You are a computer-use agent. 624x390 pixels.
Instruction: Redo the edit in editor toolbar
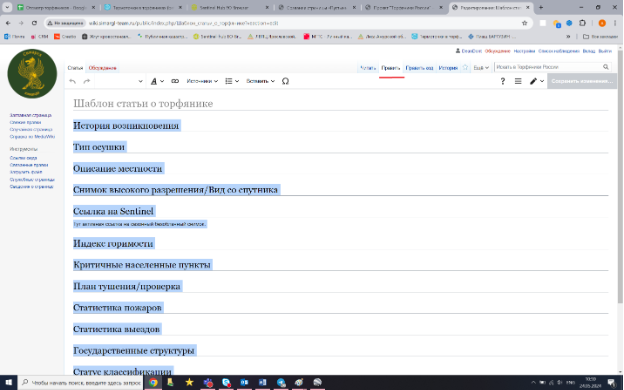pyautogui.click(x=86, y=81)
